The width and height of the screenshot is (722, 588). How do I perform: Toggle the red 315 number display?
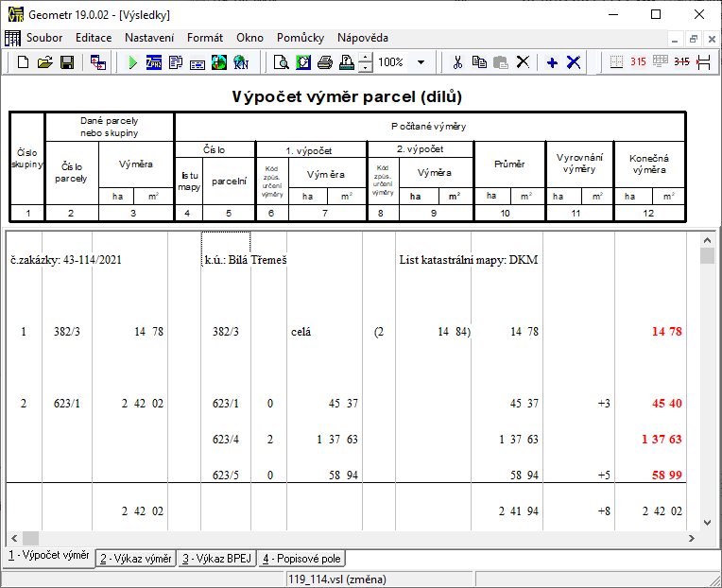tap(638, 62)
